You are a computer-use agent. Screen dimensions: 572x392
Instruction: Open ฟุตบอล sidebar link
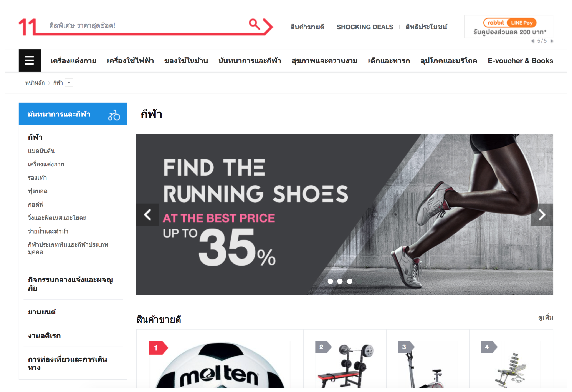[38, 191]
